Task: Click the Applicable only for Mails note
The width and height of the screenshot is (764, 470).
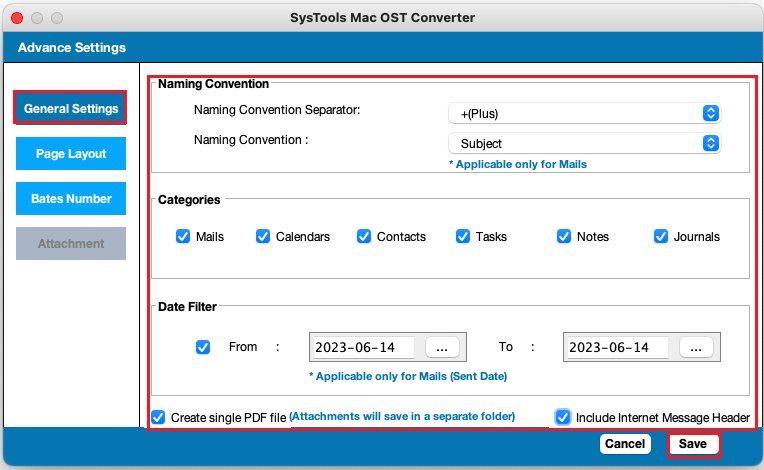Action: click(517, 164)
